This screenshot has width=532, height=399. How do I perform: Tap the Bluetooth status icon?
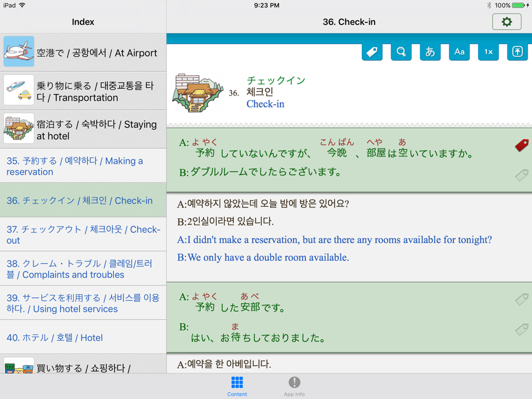point(489,5)
